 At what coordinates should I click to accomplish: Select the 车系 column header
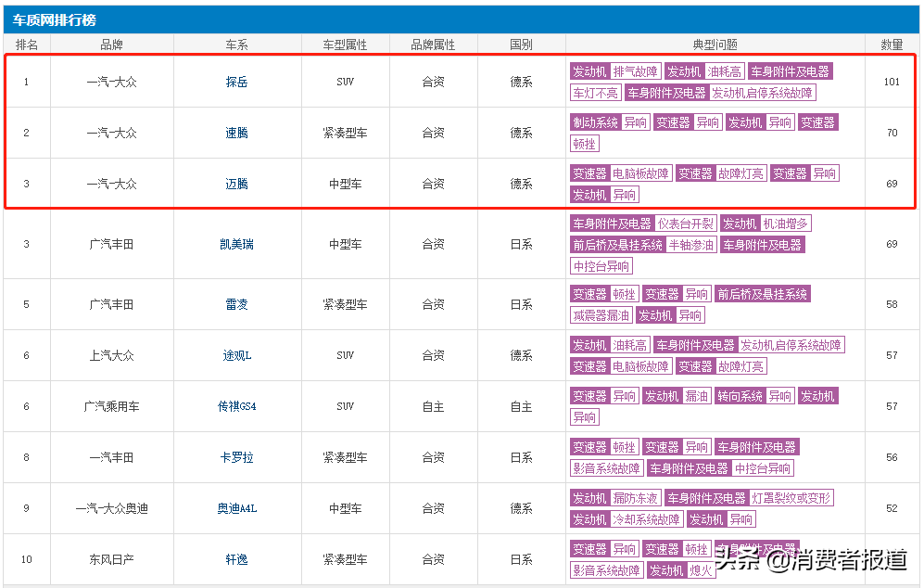point(236,45)
